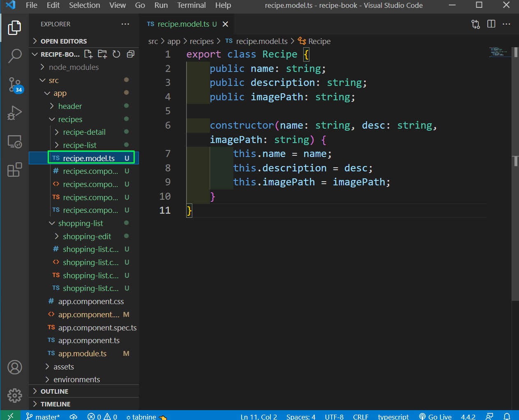The height and width of the screenshot is (420, 519).
Task: Open problems errors and warnings indicator
Action: [x=102, y=416]
